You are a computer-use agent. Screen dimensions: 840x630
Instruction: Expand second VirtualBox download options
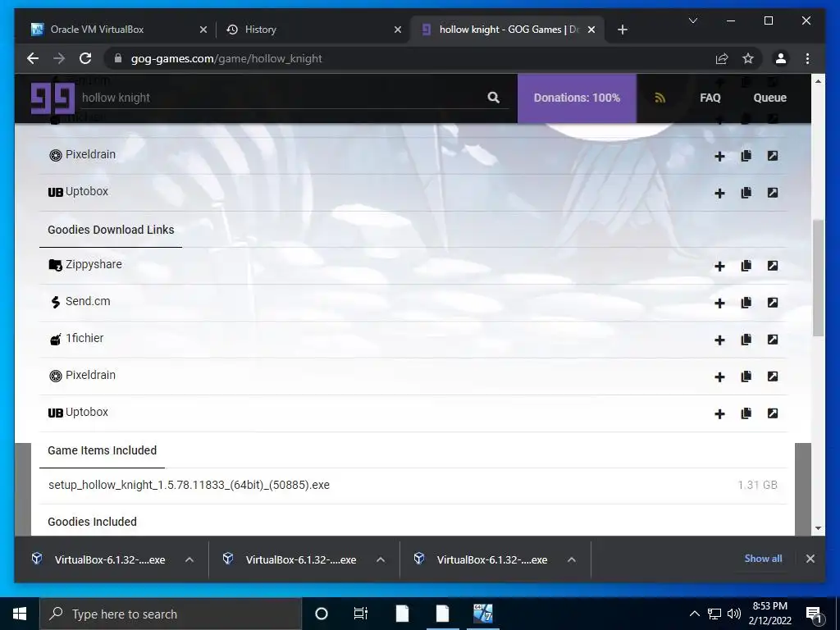[381, 559]
